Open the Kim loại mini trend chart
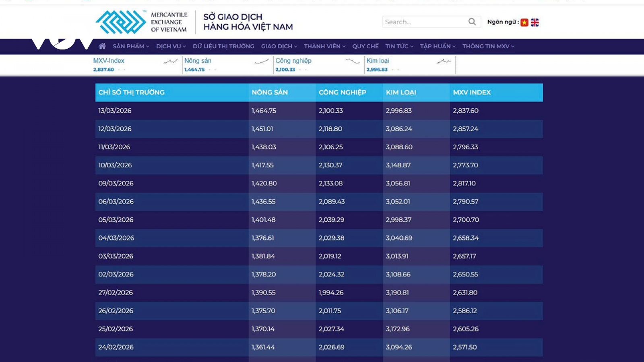The image size is (644, 362). (444, 61)
